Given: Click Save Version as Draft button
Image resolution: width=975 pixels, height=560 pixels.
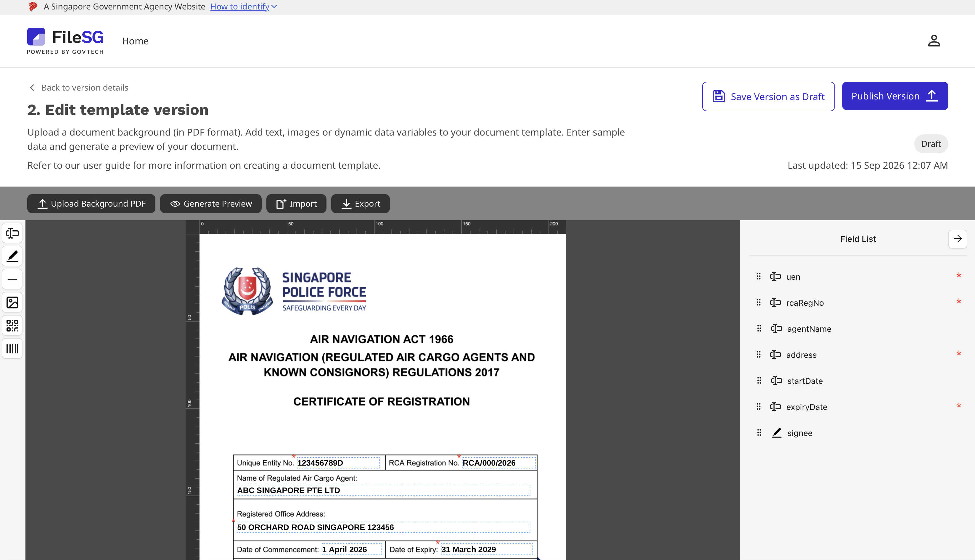Looking at the screenshot, I should click(x=768, y=96).
